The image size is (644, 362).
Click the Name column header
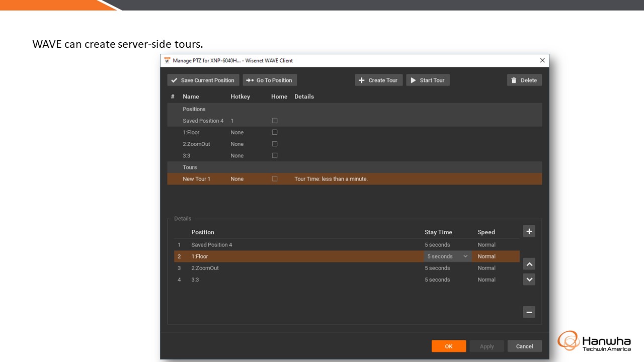[191, 97]
